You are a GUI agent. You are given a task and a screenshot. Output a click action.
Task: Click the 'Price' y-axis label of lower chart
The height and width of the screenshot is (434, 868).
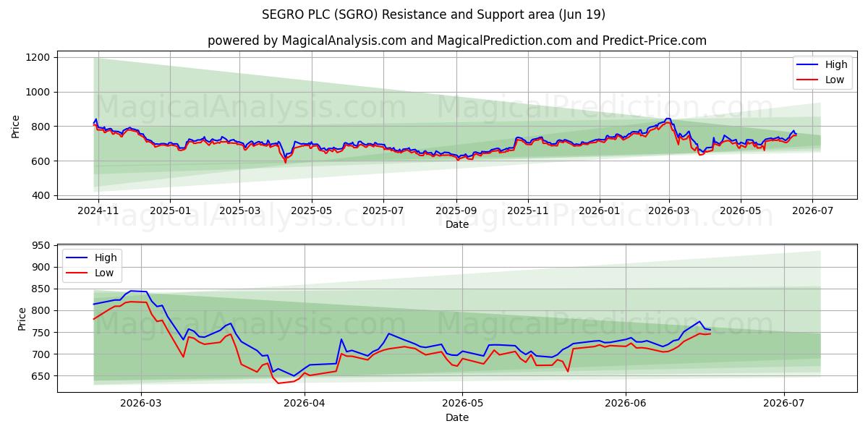coord(22,319)
